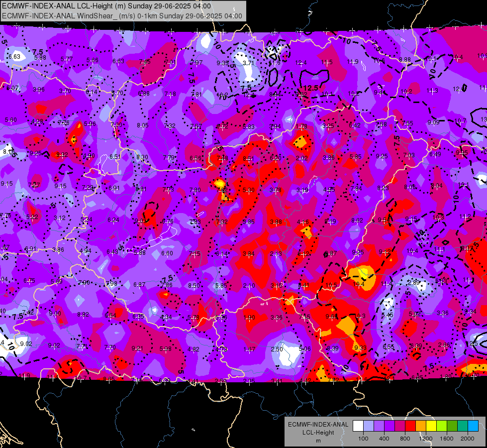This screenshot has height=448, width=487.
Task: Click the red legend swatch
Action: [410, 426]
